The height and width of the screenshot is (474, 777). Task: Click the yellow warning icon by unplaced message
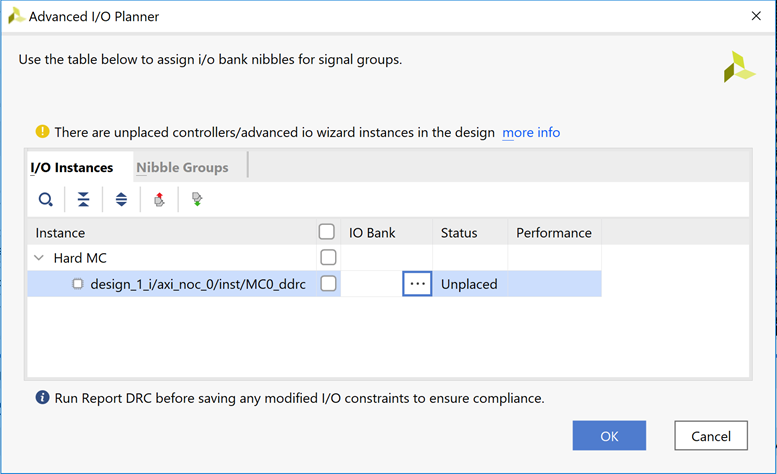click(42, 132)
